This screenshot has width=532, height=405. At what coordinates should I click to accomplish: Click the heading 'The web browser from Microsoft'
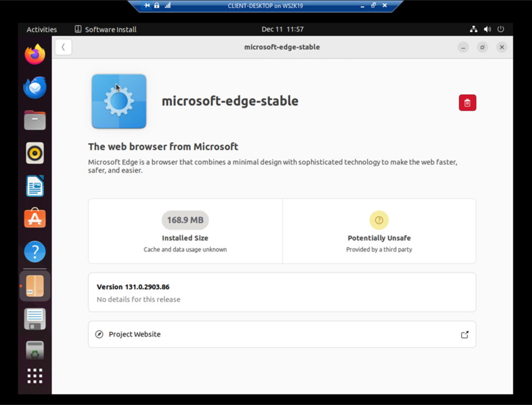pos(163,147)
